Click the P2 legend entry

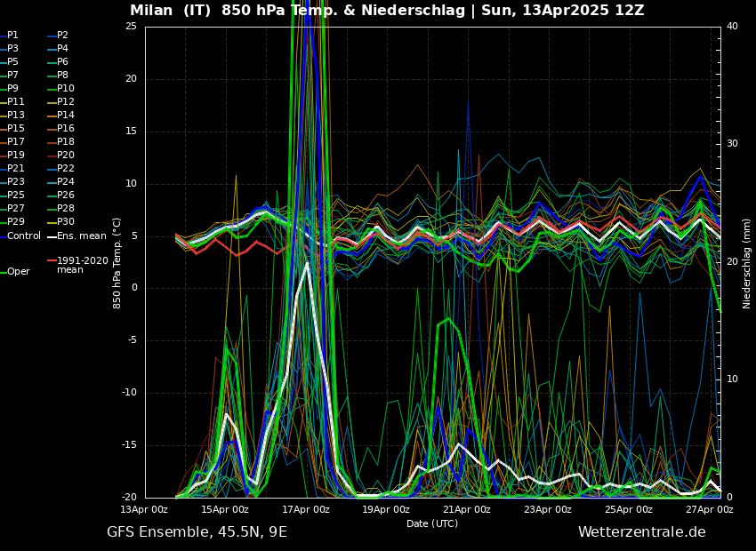[62, 36]
